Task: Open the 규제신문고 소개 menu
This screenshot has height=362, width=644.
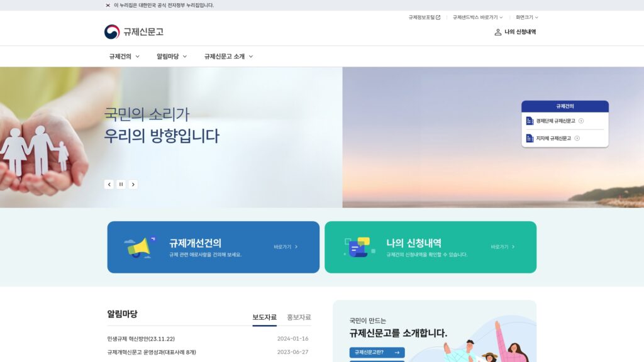Action: pyautogui.click(x=228, y=57)
